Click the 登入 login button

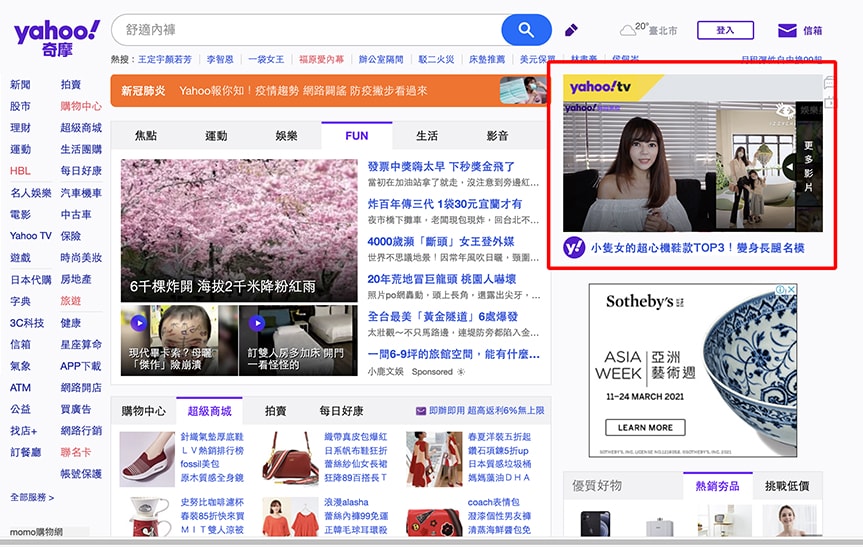click(x=725, y=30)
